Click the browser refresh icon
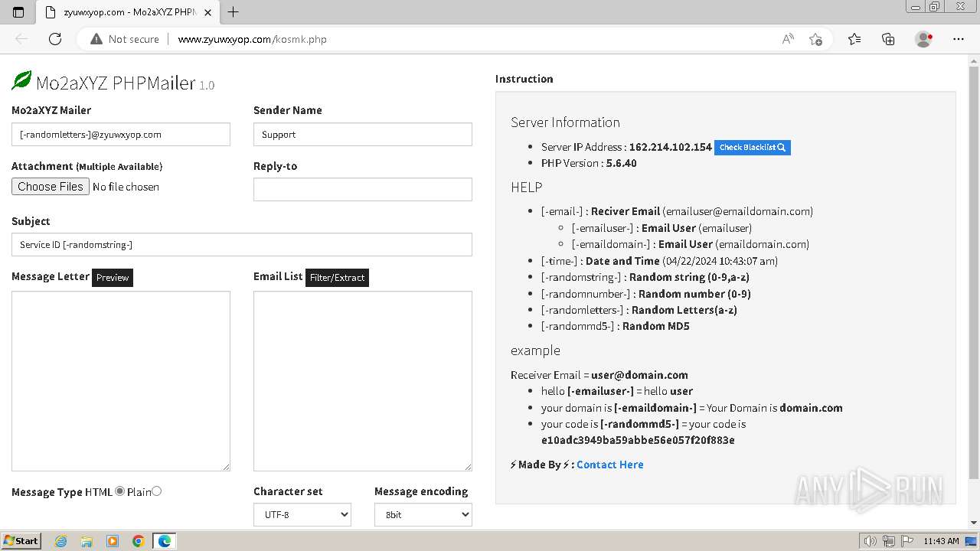Image resolution: width=980 pixels, height=551 pixels. point(55,39)
